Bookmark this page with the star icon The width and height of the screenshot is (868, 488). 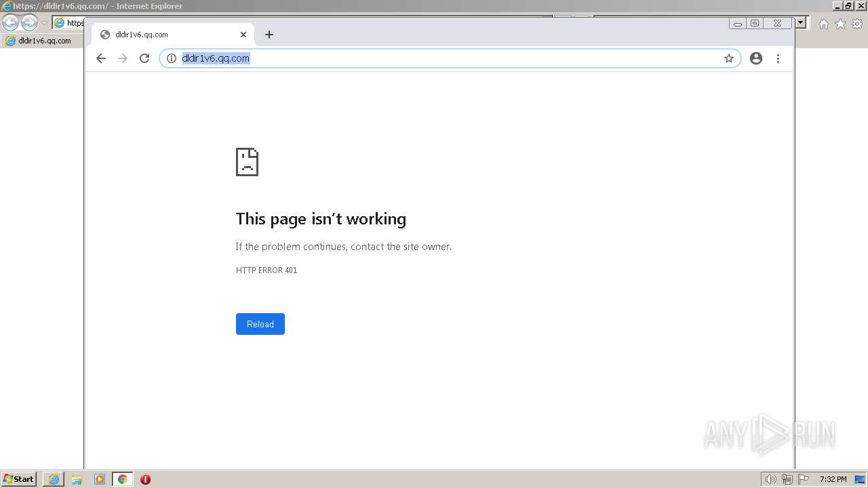[x=729, y=58]
